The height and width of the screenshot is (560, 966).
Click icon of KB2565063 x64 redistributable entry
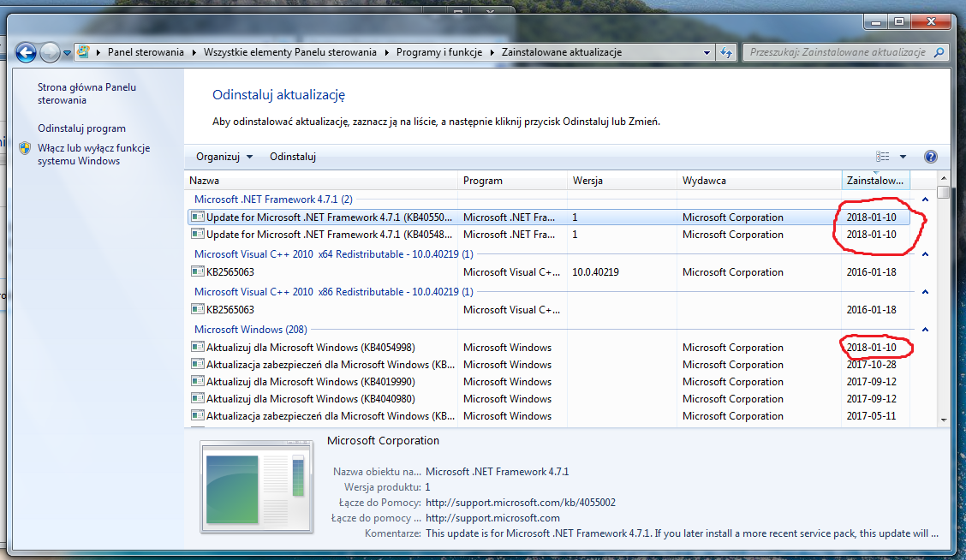tap(197, 271)
